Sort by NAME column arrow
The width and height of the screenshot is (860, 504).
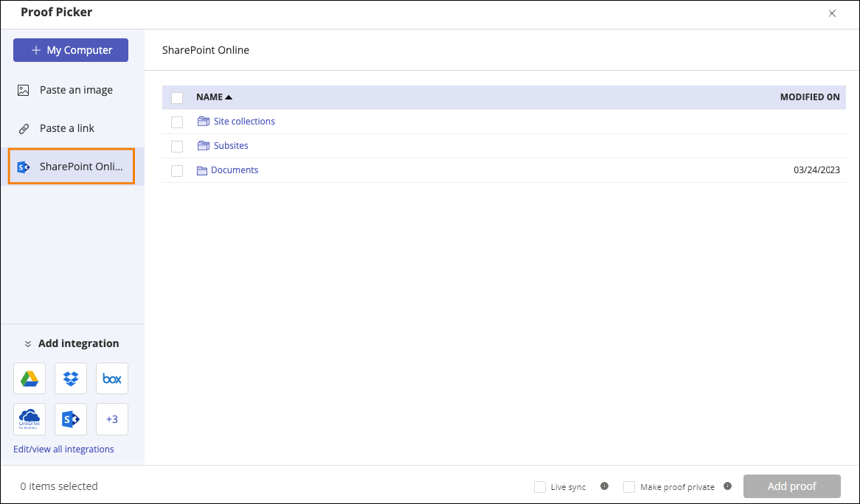pyautogui.click(x=229, y=97)
